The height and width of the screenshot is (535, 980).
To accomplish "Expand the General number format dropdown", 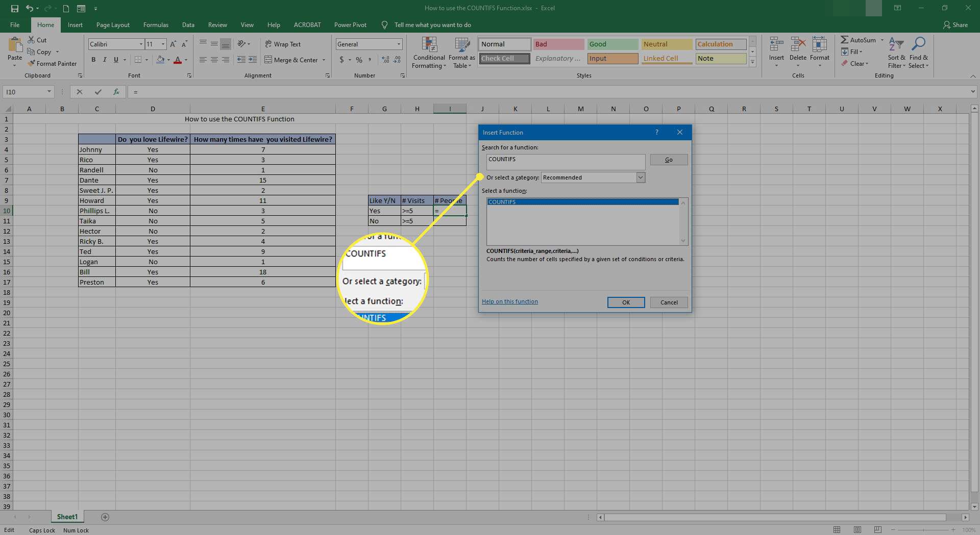I will pyautogui.click(x=399, y=44).
